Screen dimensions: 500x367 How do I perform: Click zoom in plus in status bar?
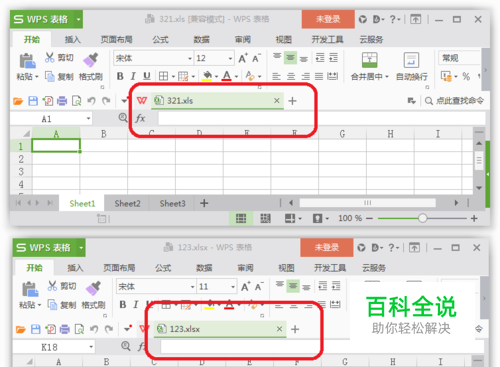click(474, 218)
